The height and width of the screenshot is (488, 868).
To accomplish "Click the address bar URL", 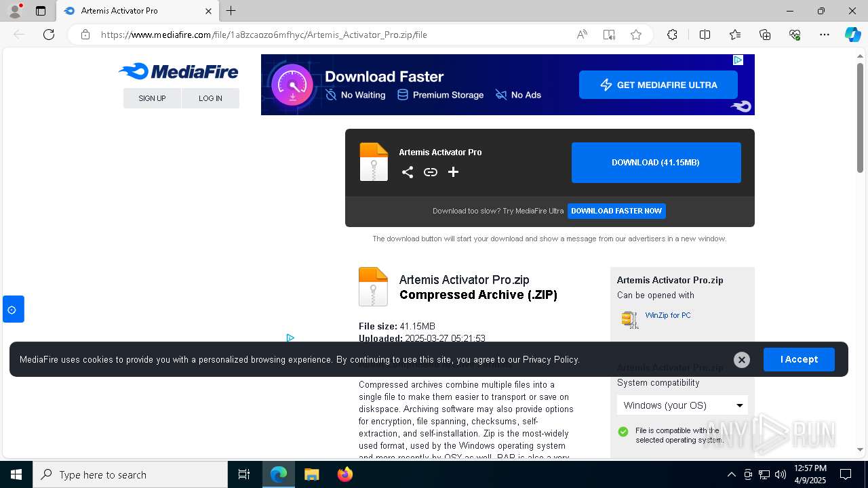I will pyautogui.click(x=264, y=35).
